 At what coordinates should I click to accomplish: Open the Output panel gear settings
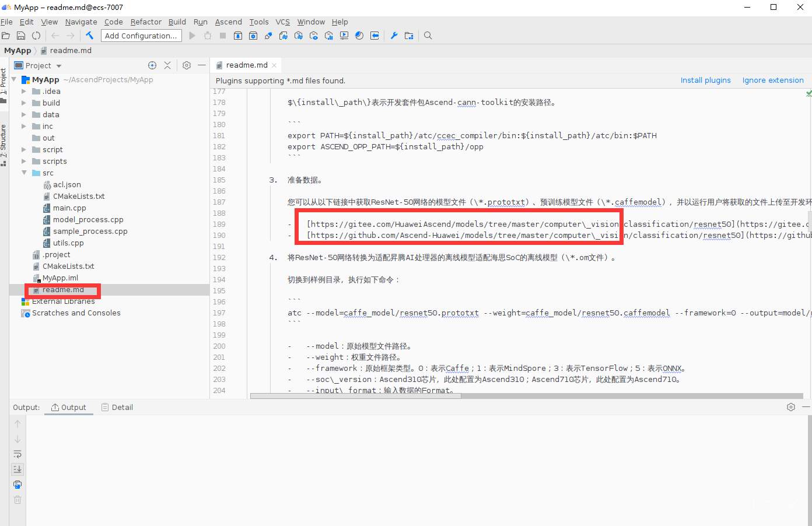[791, 407]
